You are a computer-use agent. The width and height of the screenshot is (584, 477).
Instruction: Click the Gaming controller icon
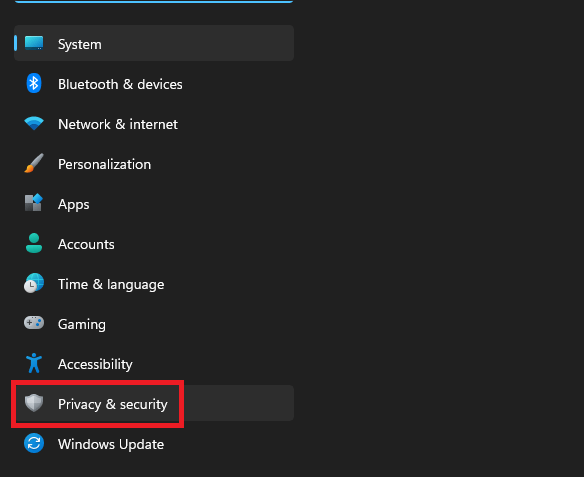point(34,323)
